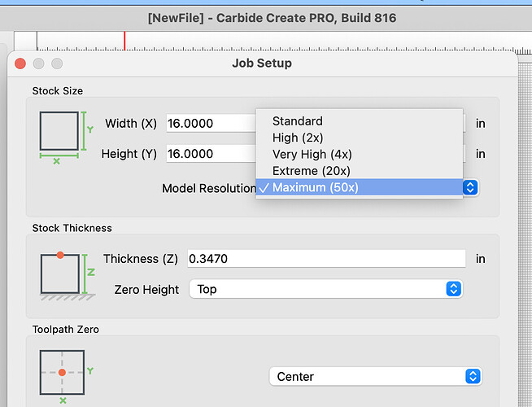Click the Model Resolution label
The width and height of the screenshot is (532, 407).
point(209,188)
